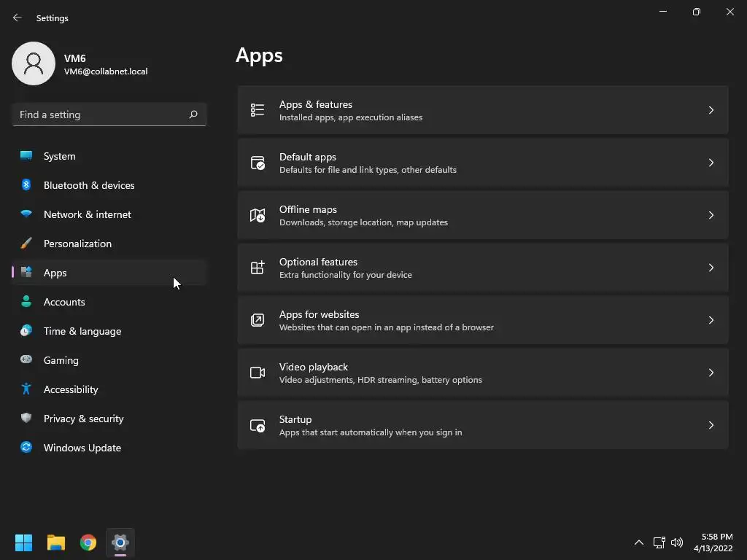The image size is (747, 560).
Task: Open the Bluetooth & devices section
Action: pos(89,185)
